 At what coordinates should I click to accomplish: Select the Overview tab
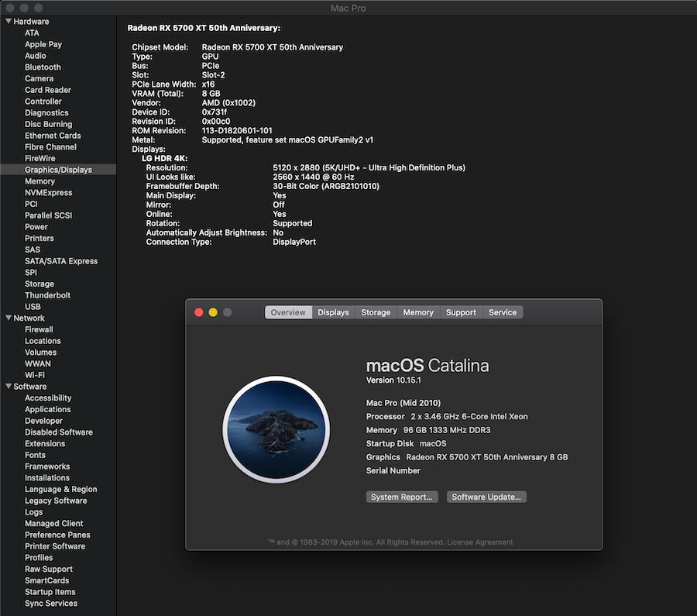click(288, 312)
